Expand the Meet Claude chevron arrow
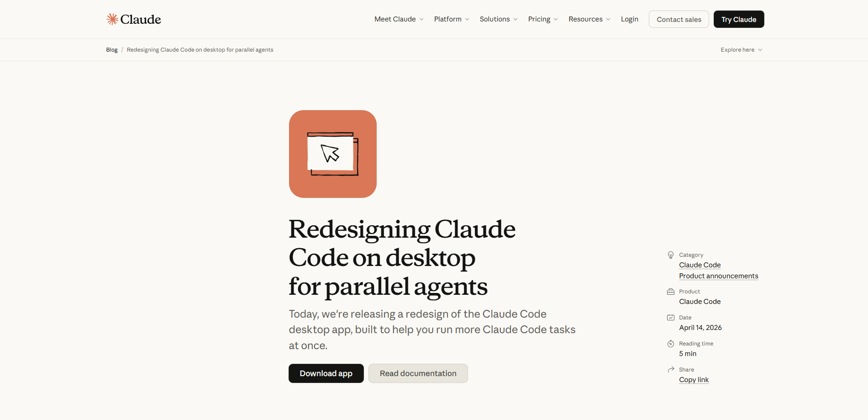This screenshot has height=420, width=868. pos(421,19)
